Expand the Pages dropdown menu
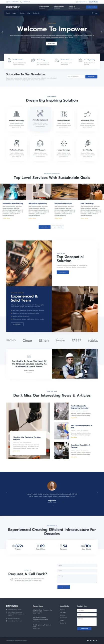 coord(15,13)
